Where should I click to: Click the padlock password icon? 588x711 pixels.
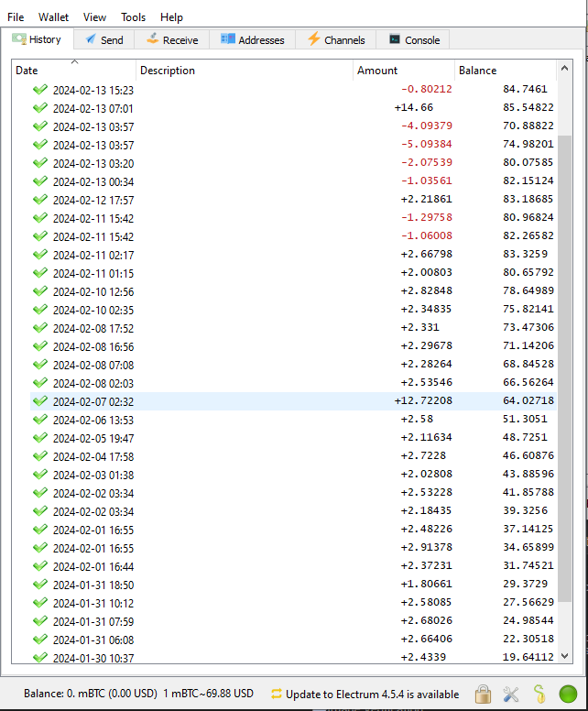[x=483, y=694]
